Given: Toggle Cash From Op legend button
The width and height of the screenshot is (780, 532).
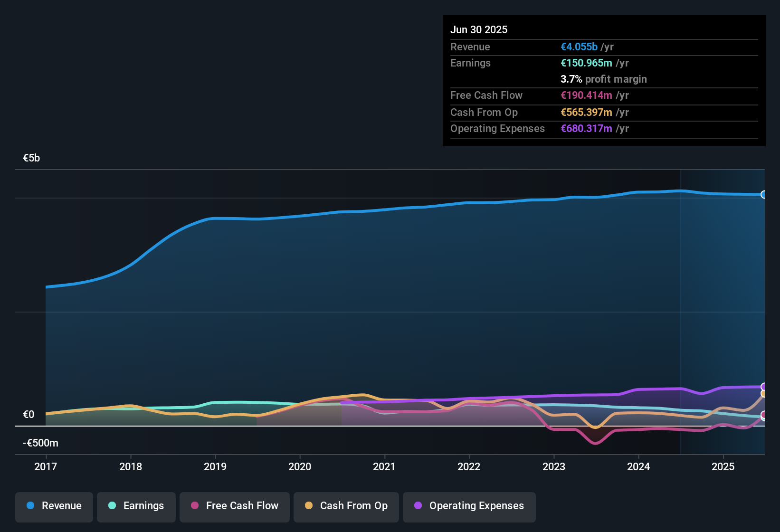Looking at the screenshot, I should tap(346, 506).
